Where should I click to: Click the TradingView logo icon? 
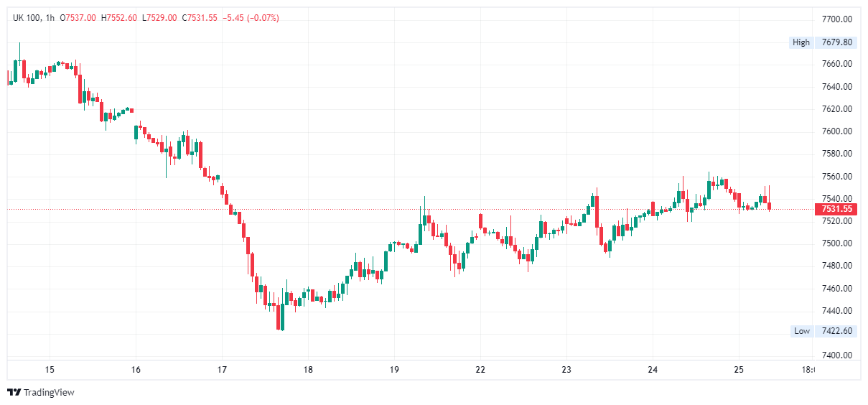14,392
